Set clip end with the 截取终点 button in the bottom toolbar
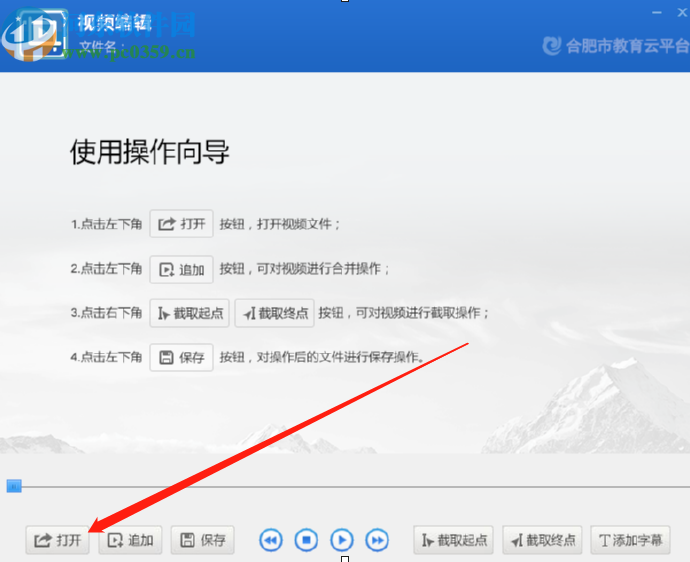 (542, 540)
